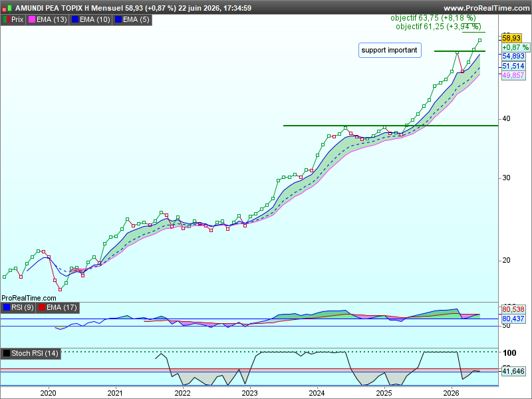
Task: Click the black Stoch RSI color swatch
Action: click(x=7, y=353)
